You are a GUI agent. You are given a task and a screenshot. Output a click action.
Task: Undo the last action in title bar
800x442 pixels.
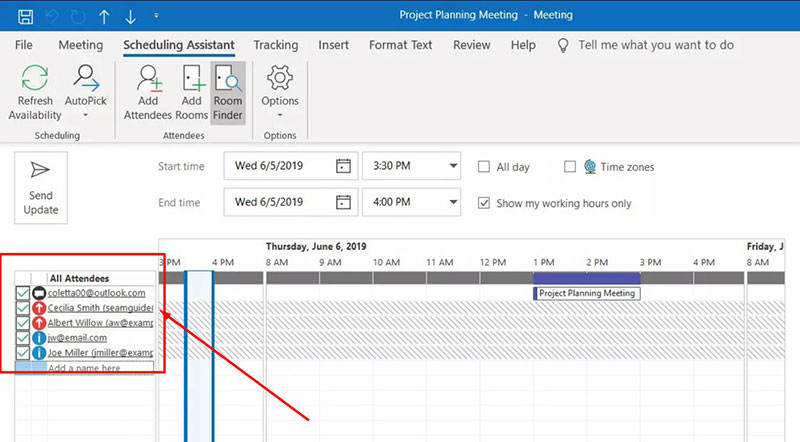tap(52, 17)
